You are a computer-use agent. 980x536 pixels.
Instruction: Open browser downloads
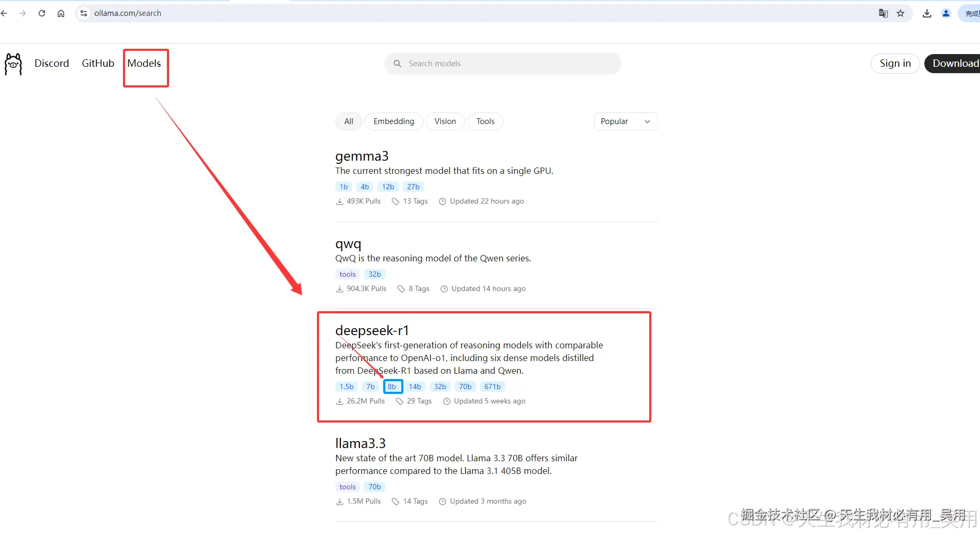[926, 13]
